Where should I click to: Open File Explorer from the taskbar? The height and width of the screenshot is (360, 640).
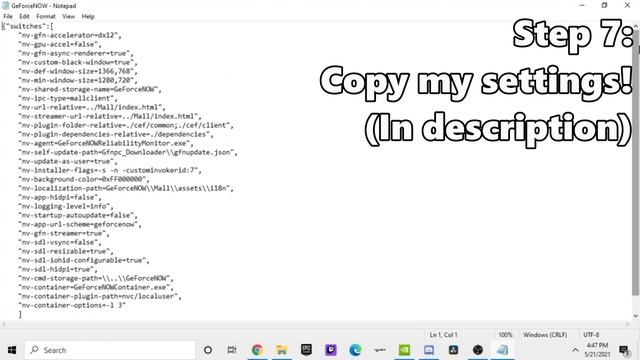[282, 350]
